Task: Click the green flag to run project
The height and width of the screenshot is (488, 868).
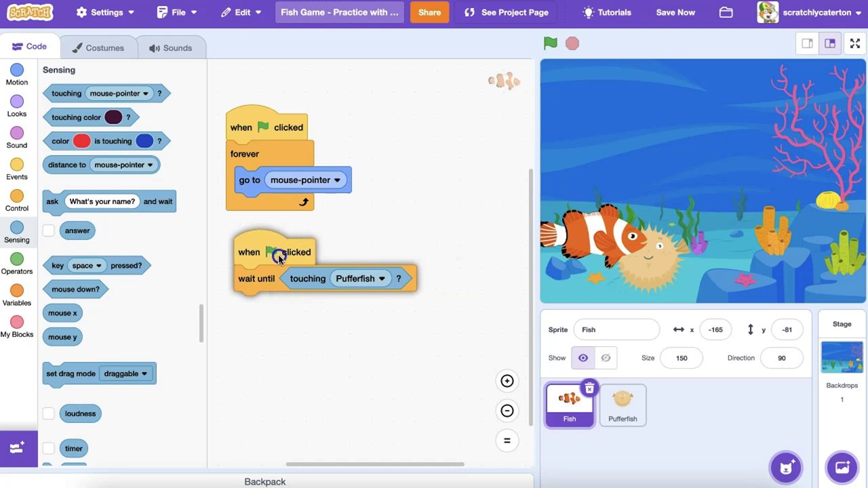Action: (x=550, y=43)
